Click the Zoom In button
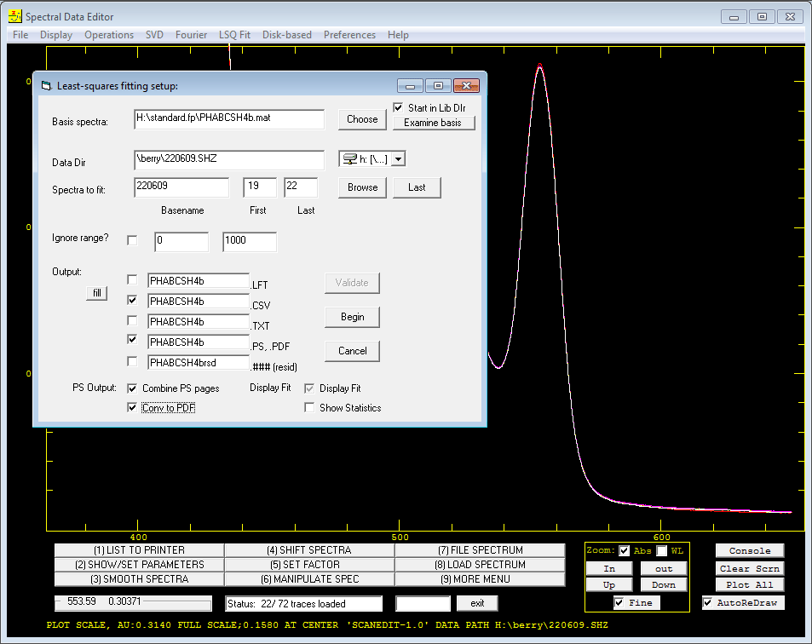 609,568
